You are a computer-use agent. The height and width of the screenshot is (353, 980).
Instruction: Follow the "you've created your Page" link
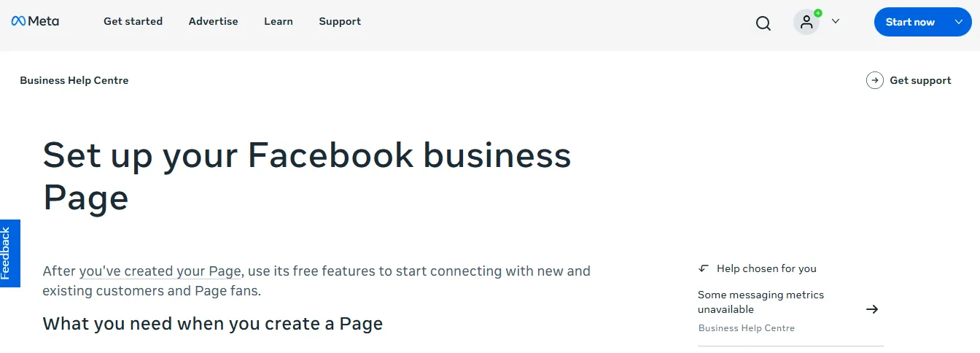pyautogui.click(x=160, y=271)
